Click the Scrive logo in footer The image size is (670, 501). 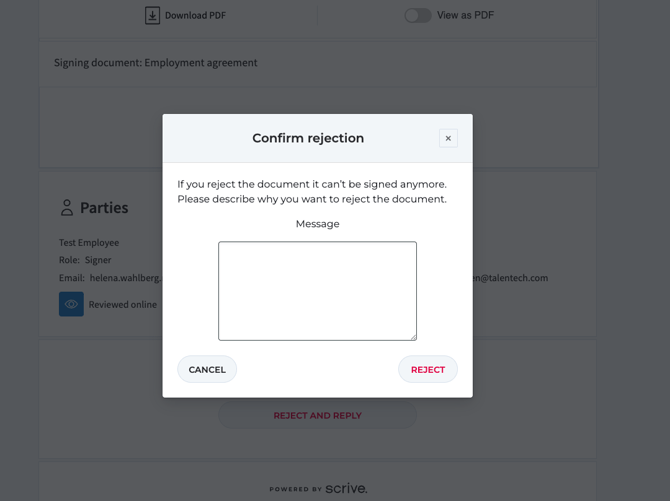tap(345, 488)
